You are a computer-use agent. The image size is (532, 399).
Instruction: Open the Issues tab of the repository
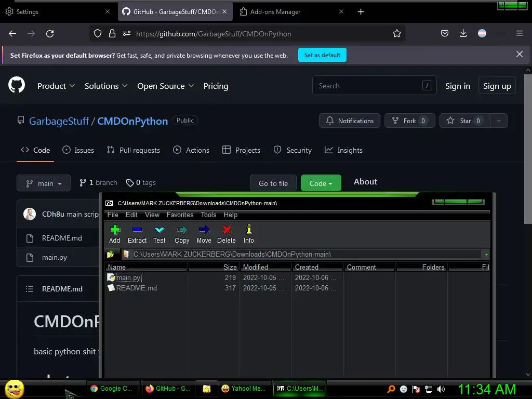[x=78, y=150]
